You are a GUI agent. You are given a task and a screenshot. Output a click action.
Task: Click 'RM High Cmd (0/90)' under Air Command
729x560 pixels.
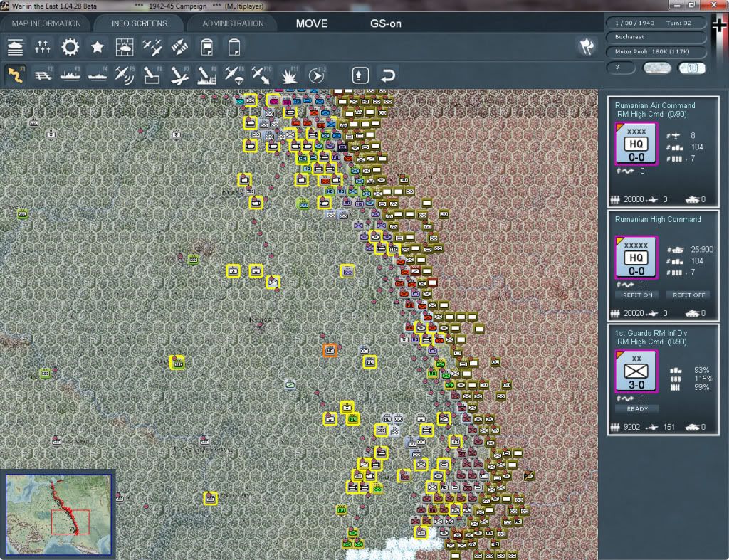(x=651, y=115)
